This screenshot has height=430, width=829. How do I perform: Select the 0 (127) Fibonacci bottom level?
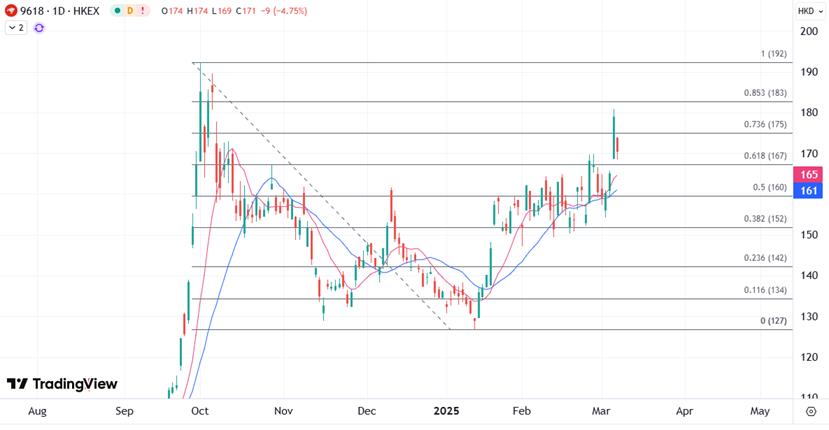pyautogui.click(x=775, y=321)
